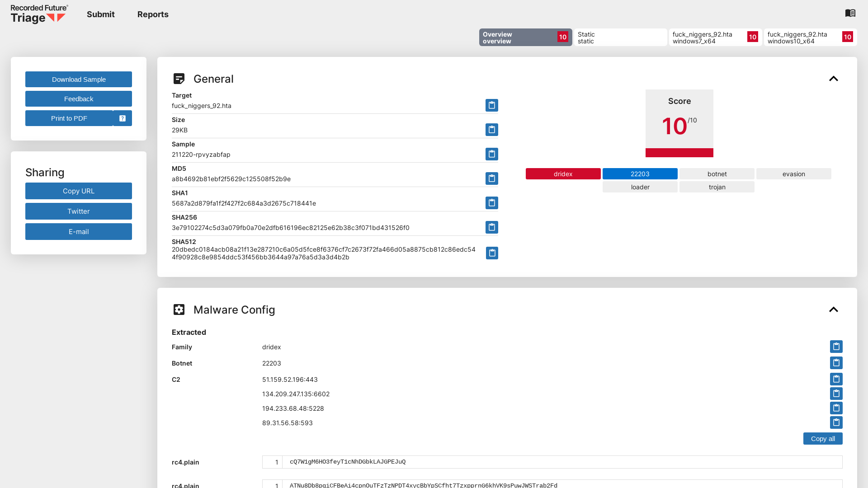868x488 pixels.
Task: Click the Print to PDF help icon
Action: click(x=123, y=118)
